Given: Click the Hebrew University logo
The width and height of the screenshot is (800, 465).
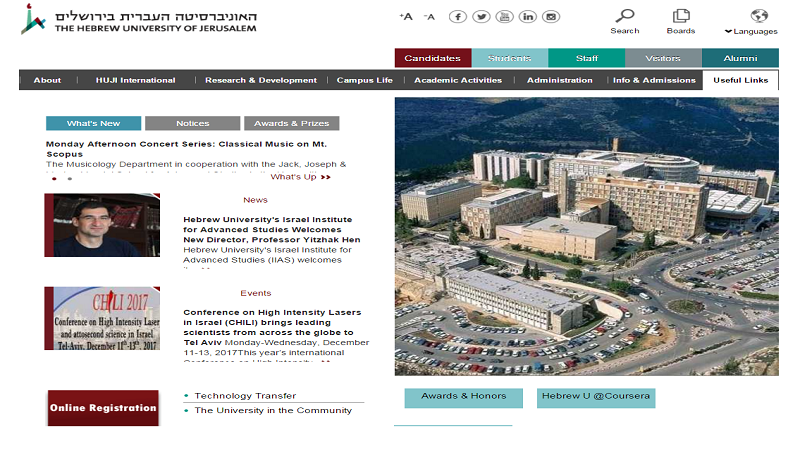Looking at the screenshot, I should tap(138, 19).
